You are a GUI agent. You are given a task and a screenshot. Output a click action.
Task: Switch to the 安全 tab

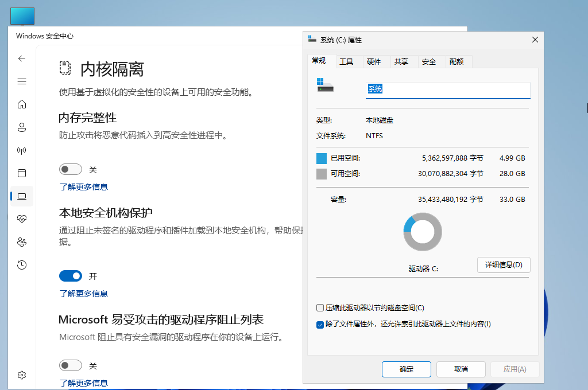coord(429,62)
